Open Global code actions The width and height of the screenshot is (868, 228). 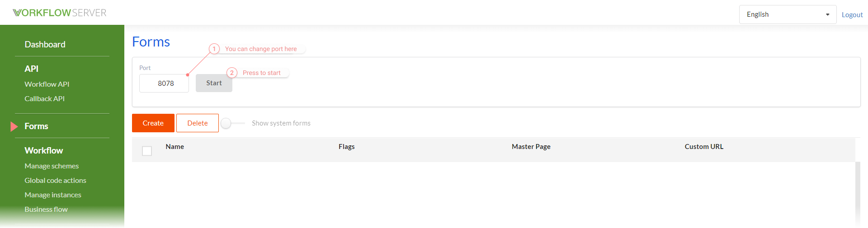[x=55, y=180]
